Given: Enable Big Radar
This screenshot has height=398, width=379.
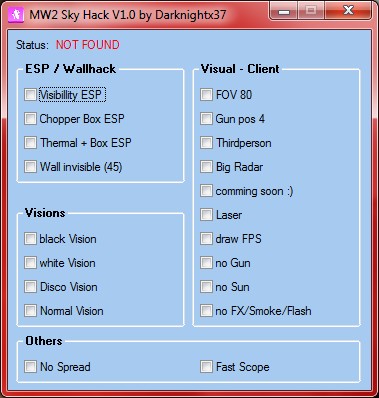Looking at the screenshot, I should click(206, 167).
